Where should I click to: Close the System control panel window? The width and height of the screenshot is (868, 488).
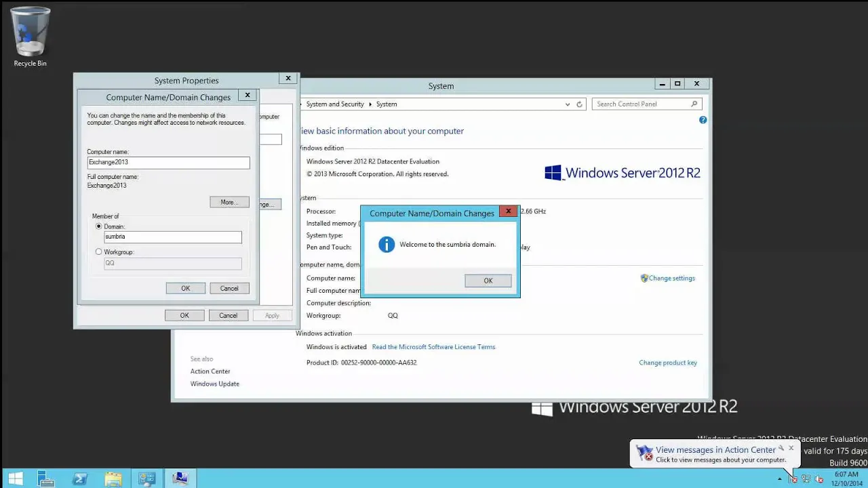pos(696,84)
